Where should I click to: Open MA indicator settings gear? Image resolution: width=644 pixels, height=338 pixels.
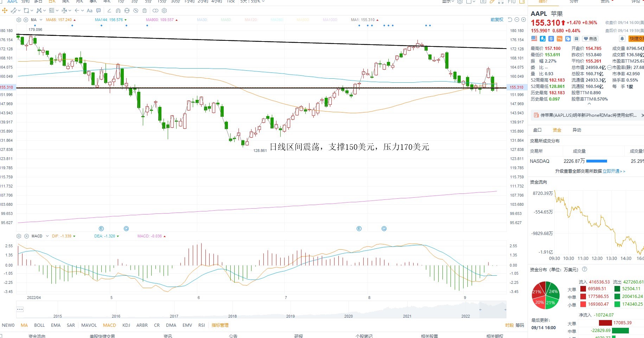19,20
